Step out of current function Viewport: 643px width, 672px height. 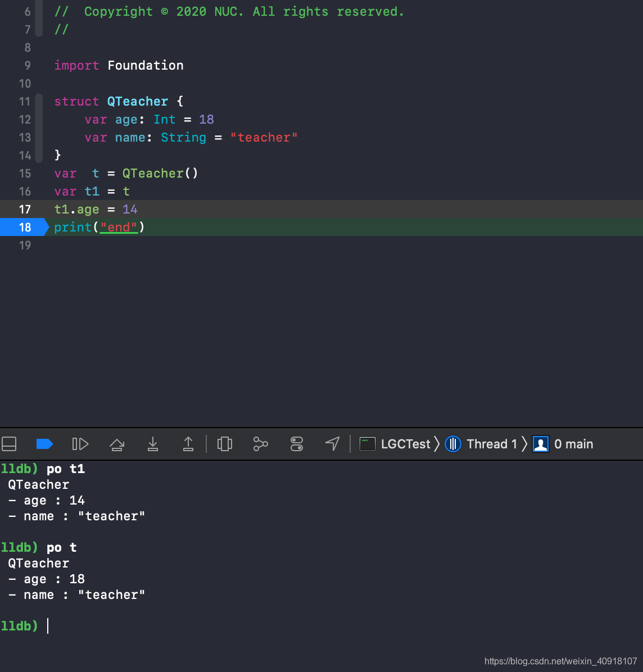[x=188, y=444]
